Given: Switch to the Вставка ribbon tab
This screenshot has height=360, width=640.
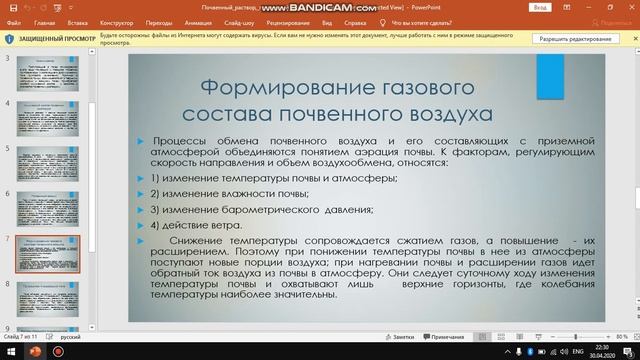Looking at the screenshot, I should point(78,23).
